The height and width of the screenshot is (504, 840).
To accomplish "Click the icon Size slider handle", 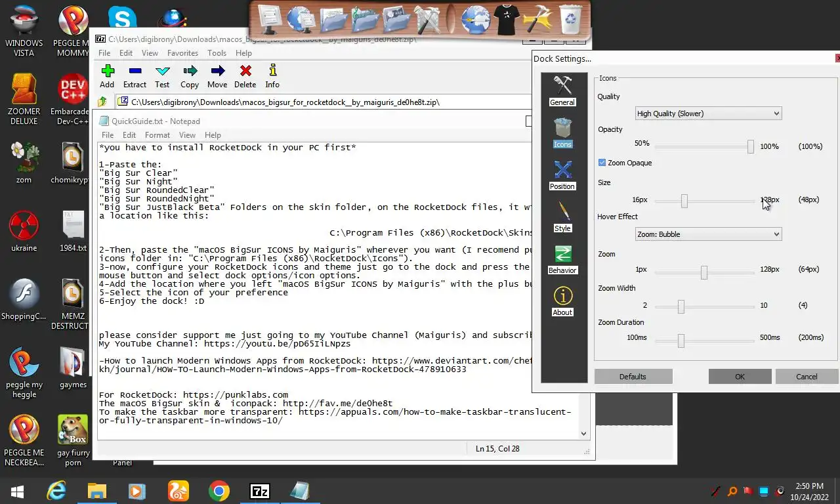I will [x=684, y=201].
